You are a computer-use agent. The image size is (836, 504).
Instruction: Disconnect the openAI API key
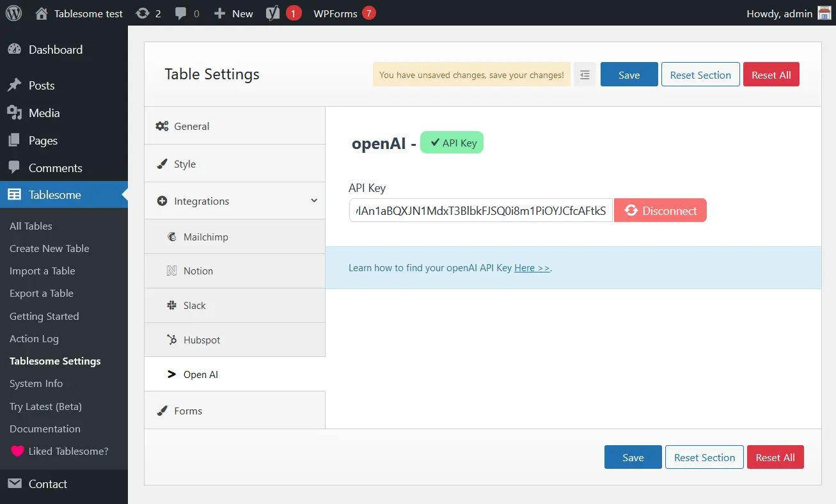click(x=660, y=210)
